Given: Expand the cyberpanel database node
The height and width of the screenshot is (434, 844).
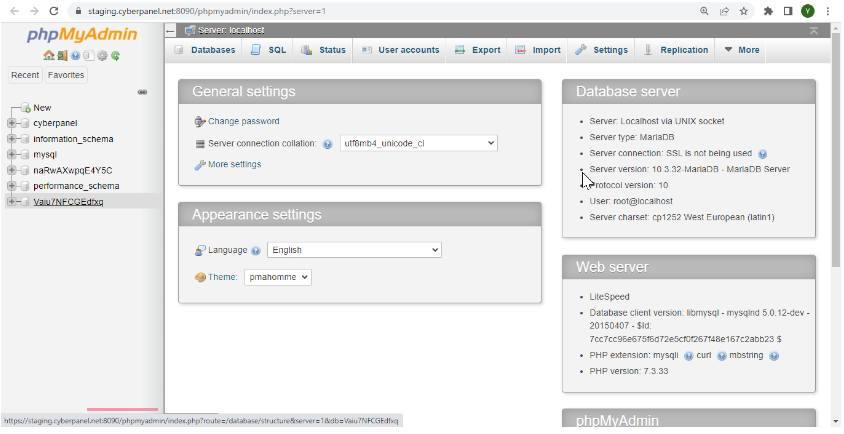Looking at the screenshot, I should click(11, 123).
